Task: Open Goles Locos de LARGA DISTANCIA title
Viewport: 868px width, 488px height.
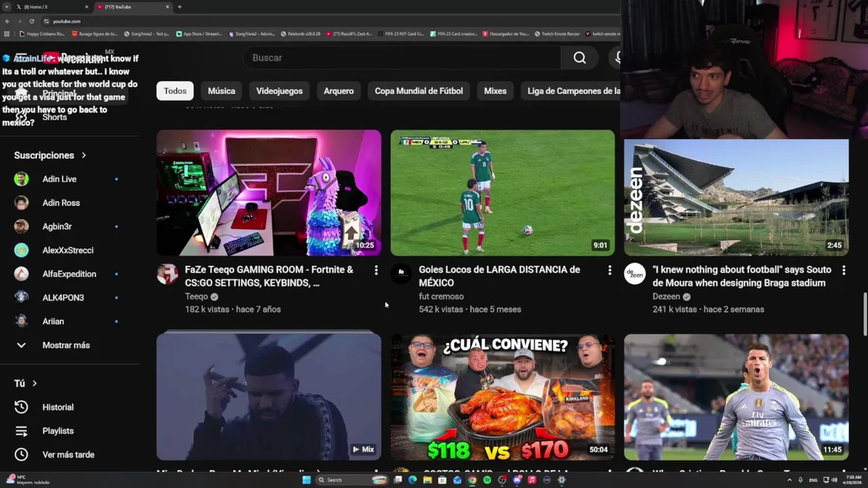Action: 500,276
